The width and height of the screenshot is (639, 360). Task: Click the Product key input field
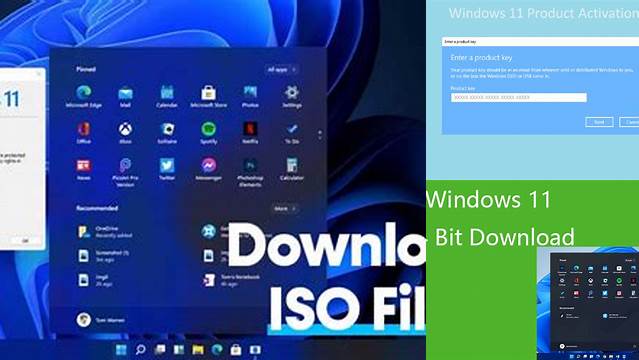[x=518, y=97]
